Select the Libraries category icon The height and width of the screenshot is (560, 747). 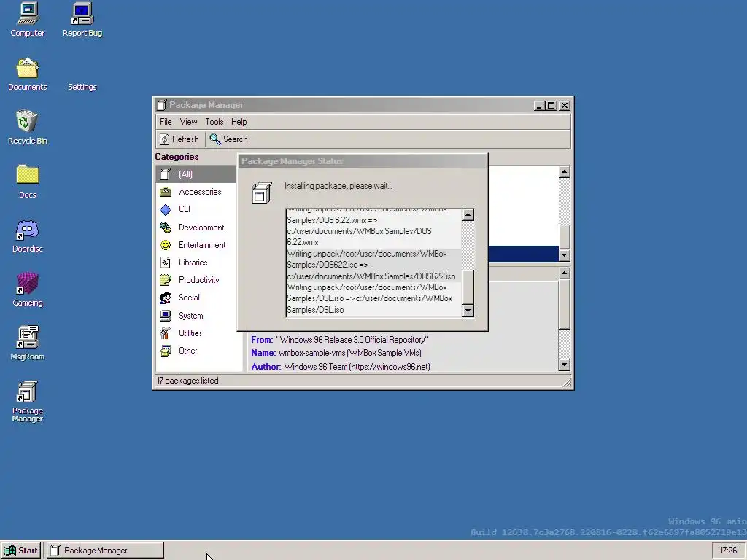pos(166,262)
